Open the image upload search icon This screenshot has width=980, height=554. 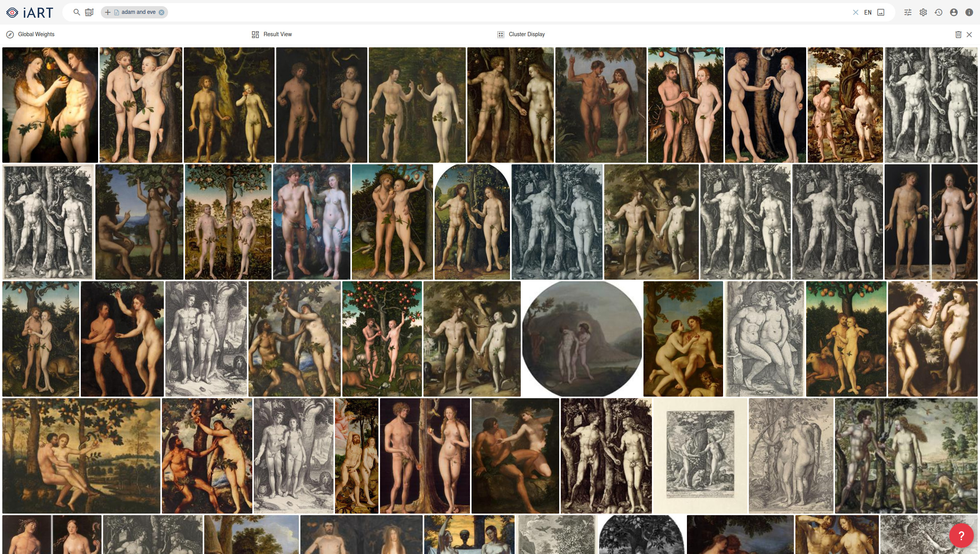(881, 12)
